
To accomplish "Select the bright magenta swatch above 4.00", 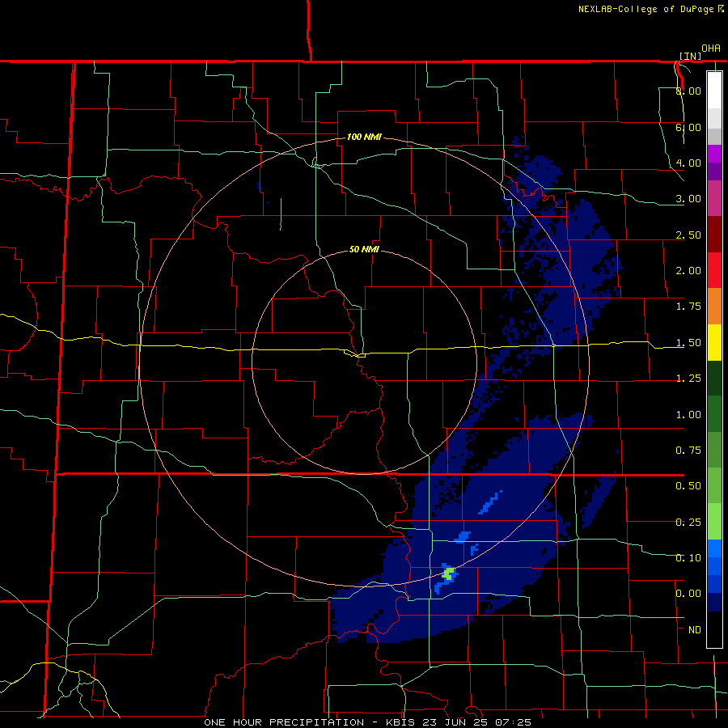I will pyautogui.click(x=714, y=154).
